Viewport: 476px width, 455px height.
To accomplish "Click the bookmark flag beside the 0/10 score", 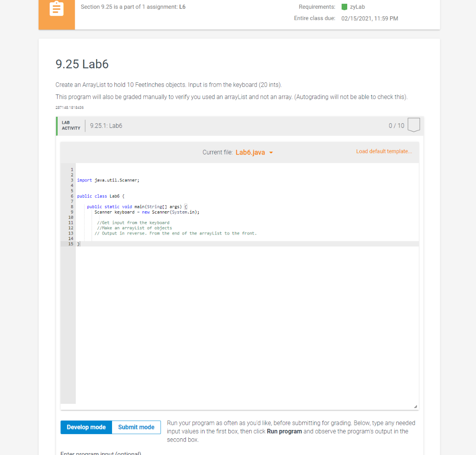I will (413, 125).
